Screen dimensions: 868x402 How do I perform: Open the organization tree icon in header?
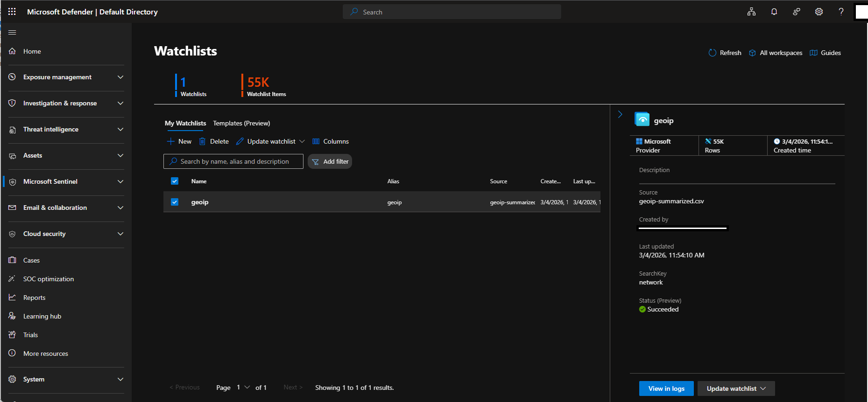[x=751, y=12]
